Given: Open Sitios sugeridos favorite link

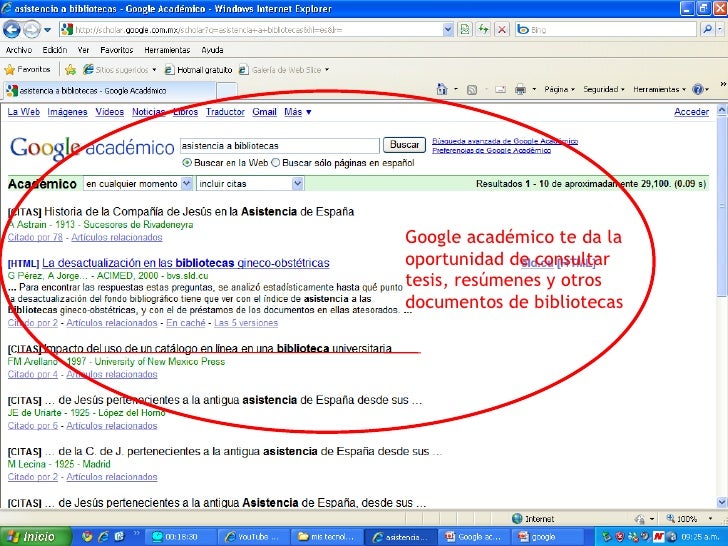Looking at the screenshot, I should click(120, 70).
